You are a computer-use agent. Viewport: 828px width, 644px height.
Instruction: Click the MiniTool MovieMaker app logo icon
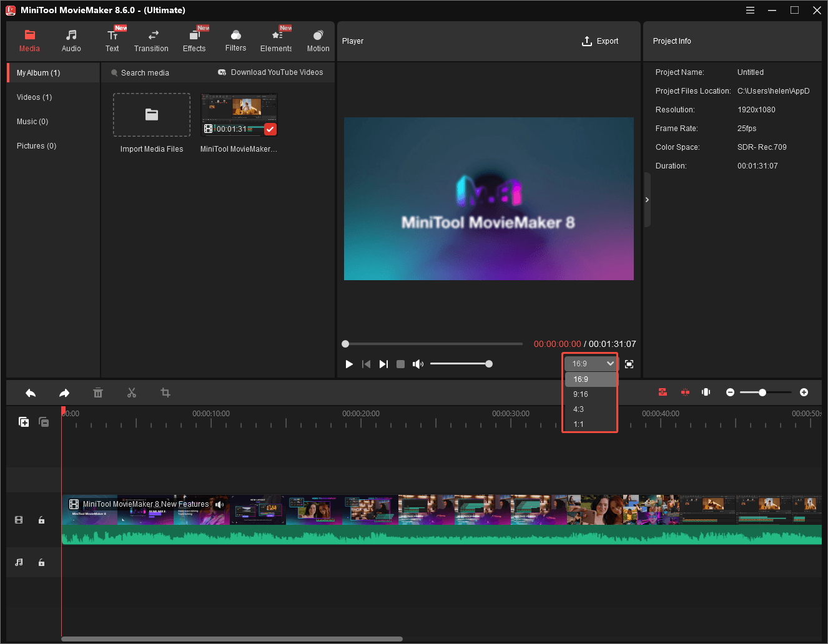click(11, 10)
